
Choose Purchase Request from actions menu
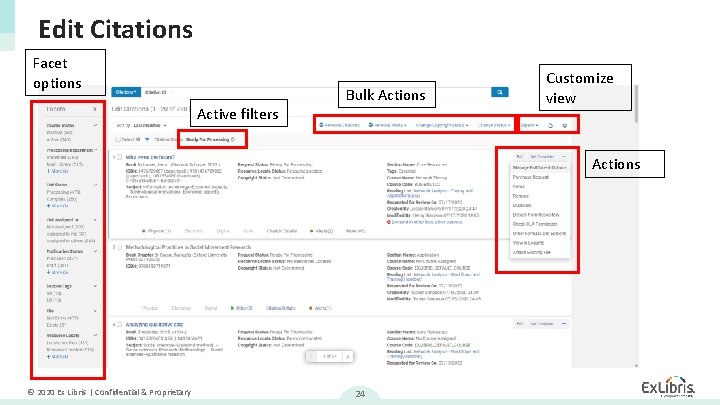tap(531, 177)
